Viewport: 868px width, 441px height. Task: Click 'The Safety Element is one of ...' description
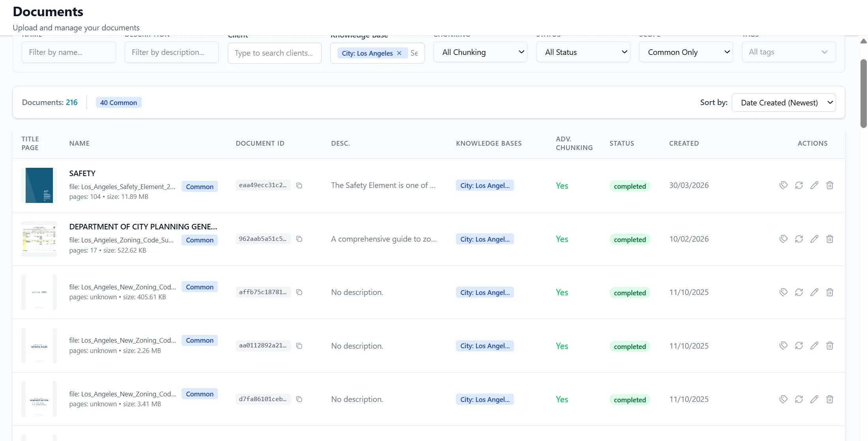(x=383, y=185)
